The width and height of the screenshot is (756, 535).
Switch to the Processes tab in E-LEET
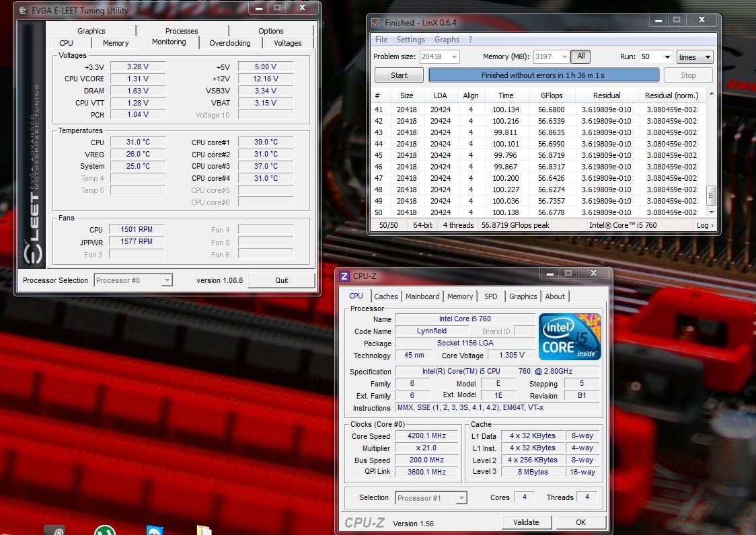click(x=182, y=31)
